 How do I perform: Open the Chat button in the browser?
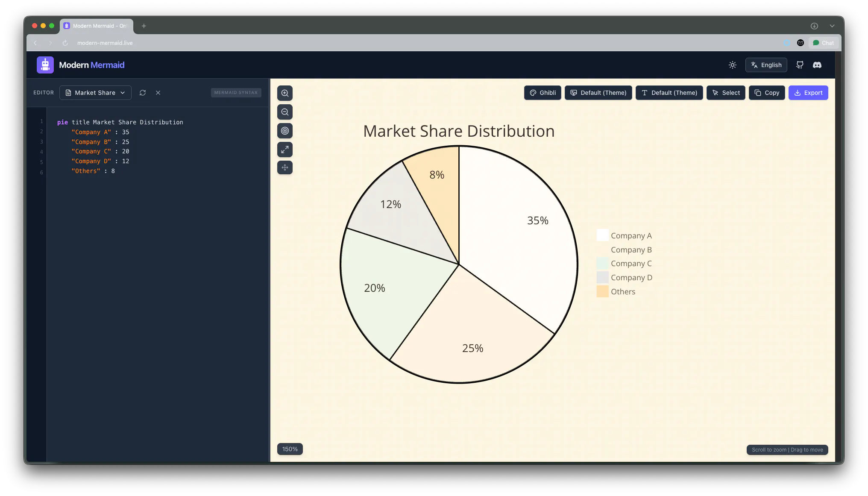(x=824, y=43)
